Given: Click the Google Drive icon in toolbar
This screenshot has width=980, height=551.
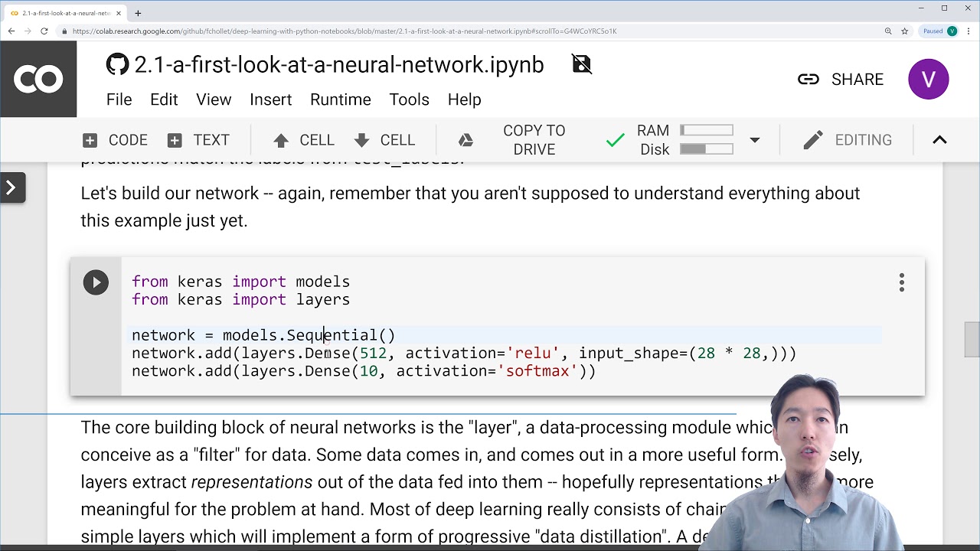Looking at the screenshot, I should pyautogui.click(x=465, y=140).
